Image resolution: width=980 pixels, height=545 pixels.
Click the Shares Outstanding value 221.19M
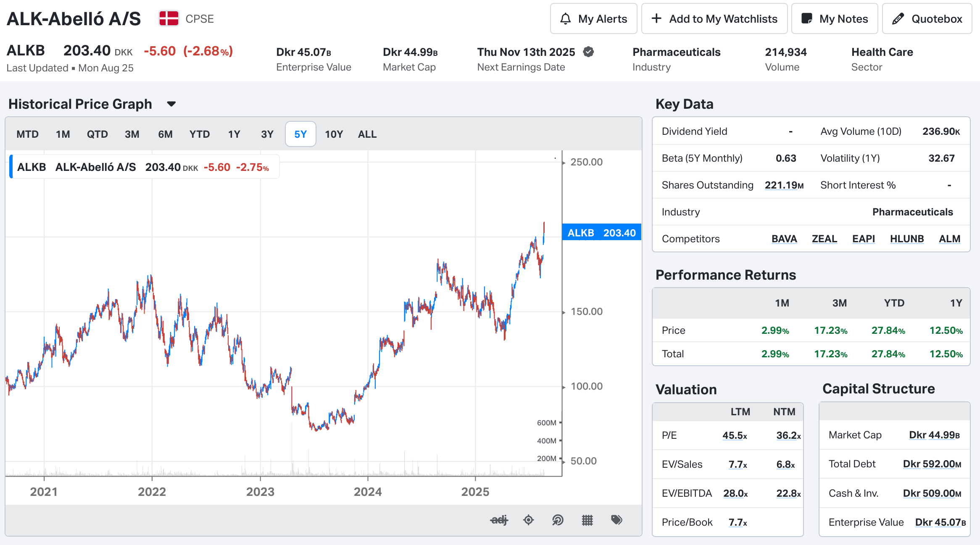click(x=784, y=185)
